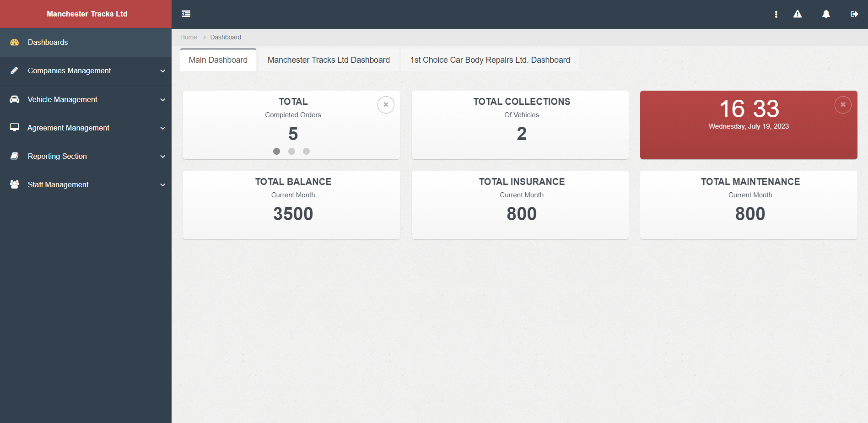This screenshot has height=423, width=868.
Task: Click the Completed Orders count 5
Action: [x=293, y=134]
